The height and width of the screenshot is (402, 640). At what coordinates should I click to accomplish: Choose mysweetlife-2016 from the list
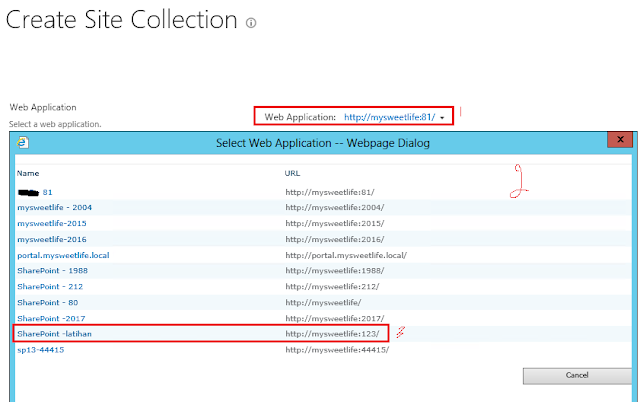pos(52,239)
